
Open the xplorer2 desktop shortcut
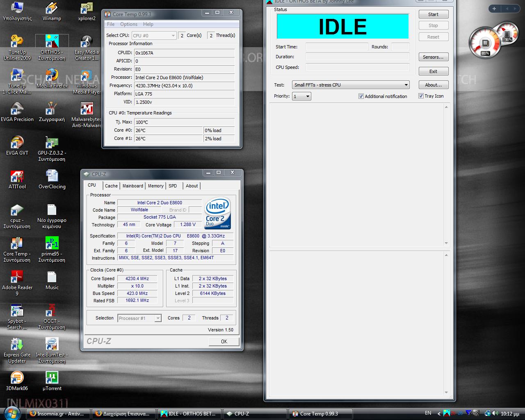coord(87,11)
